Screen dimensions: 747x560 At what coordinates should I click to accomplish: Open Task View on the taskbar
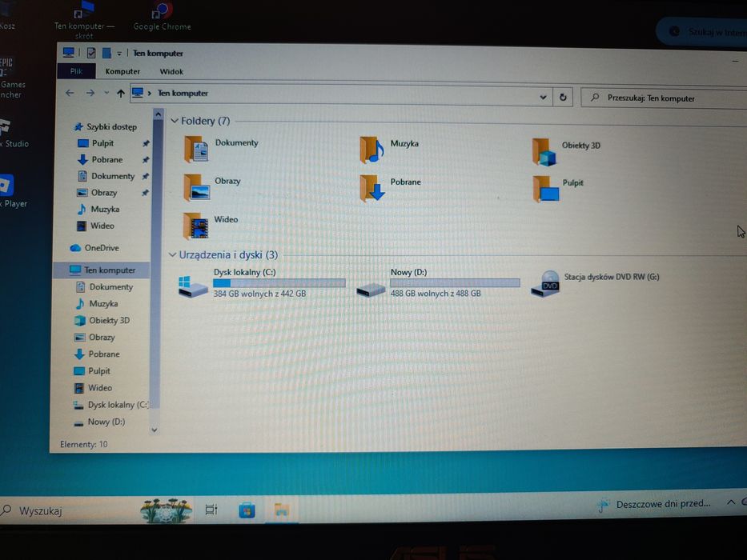click(x=211, y=510)
